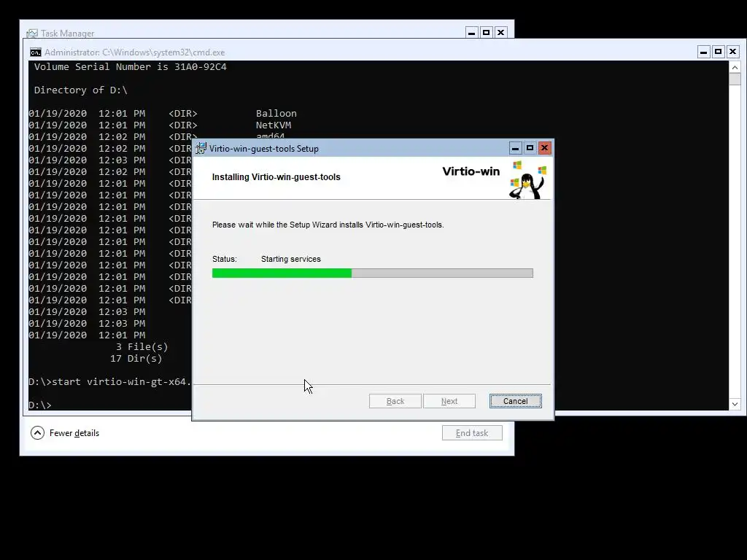Click the installation progress bar
Image resolution: width=747 pixels, height=560 pixels.
click(373, 273)
